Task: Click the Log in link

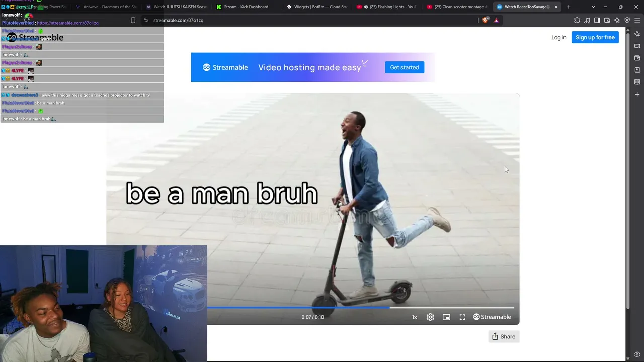Action: 558,37
